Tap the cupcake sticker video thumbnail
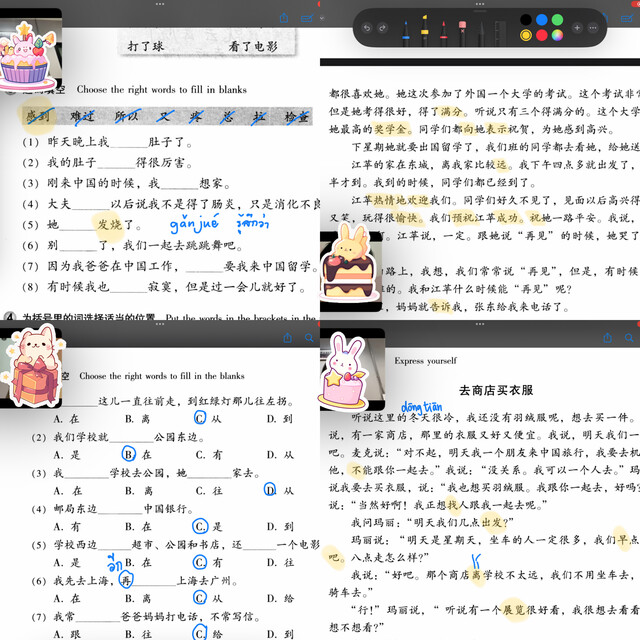The image size is (640, 640). coord(29,51)
